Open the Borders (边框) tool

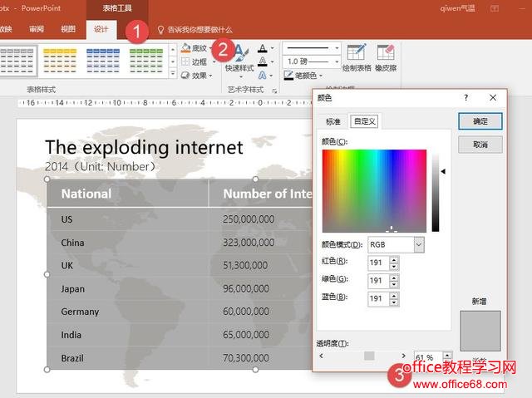pos(194,61)
